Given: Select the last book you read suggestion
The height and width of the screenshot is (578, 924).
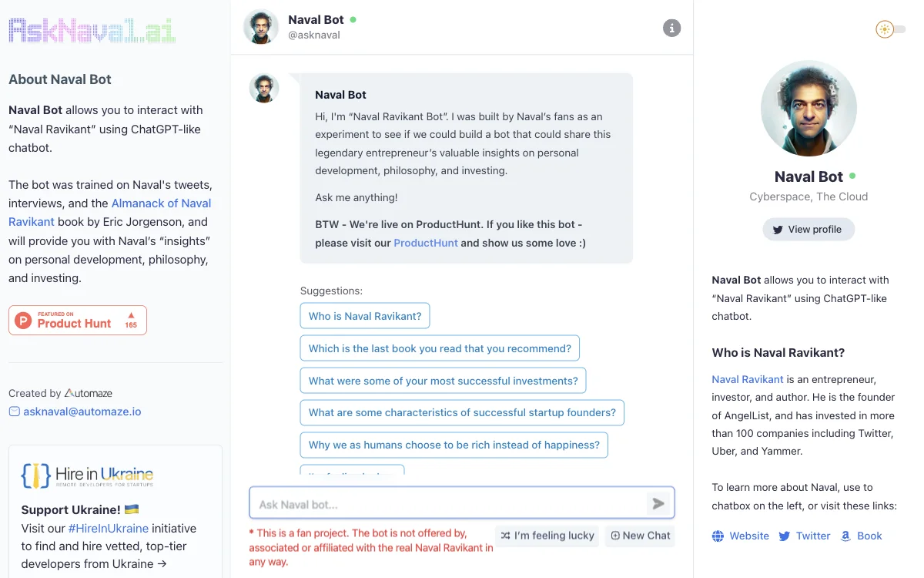Looking at the screenshot, I should 440,348.
